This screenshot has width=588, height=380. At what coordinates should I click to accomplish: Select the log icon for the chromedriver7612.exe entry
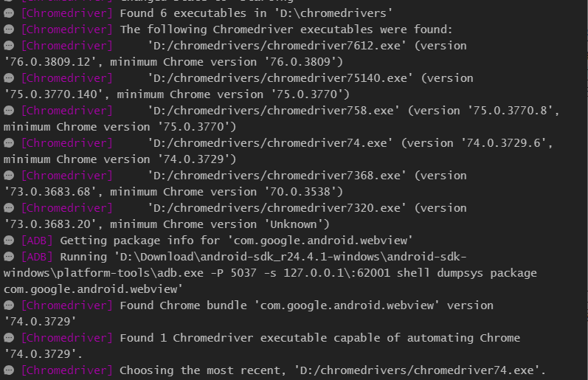9,46
